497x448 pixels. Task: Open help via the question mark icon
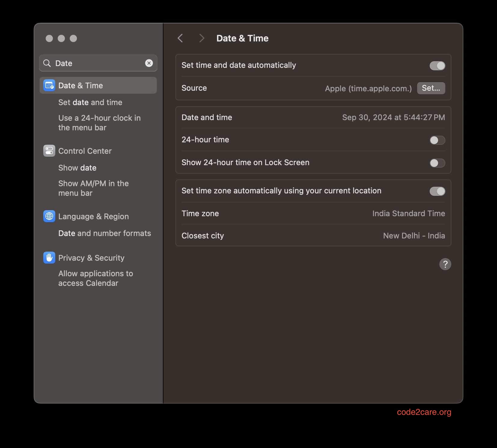coord(445,264)
